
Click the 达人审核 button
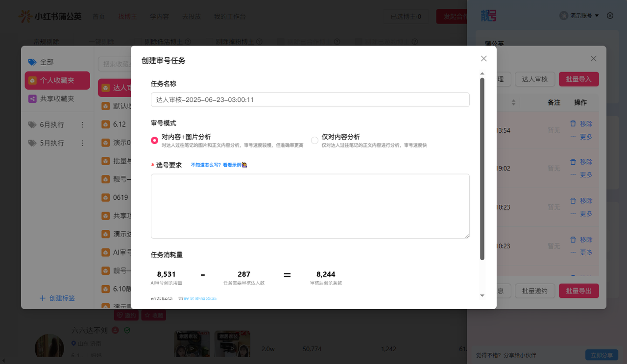click(x=534, y=79)
